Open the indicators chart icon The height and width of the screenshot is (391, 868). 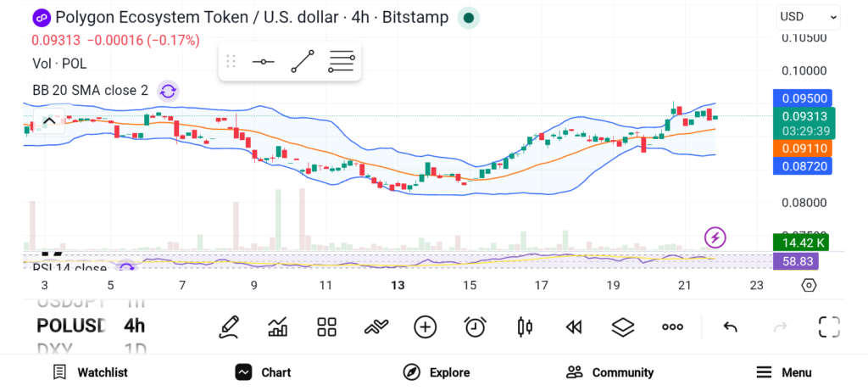point(277,327)
